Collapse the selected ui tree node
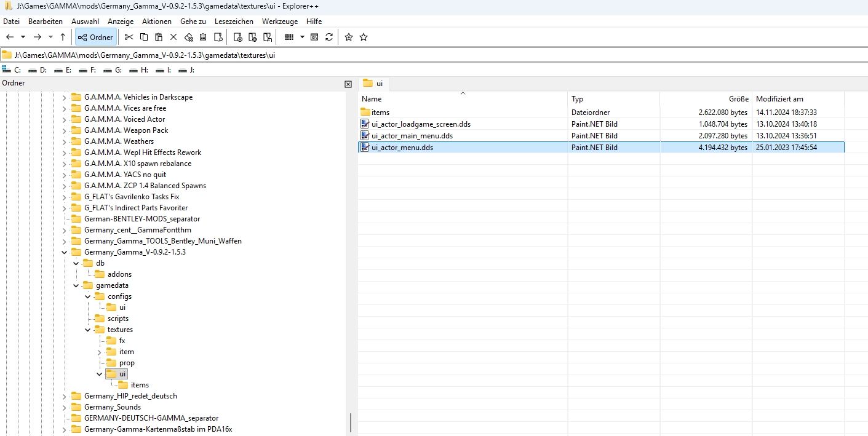Screen dimensions: 868x436 100,374
